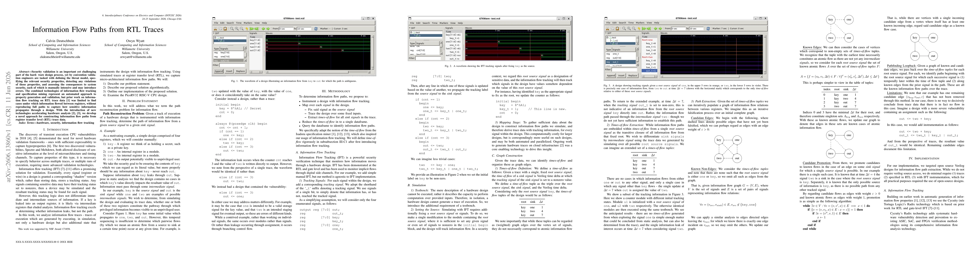The width and height of the screenshot is (980, 254).
Task: Click the Cut icon in Fig. 3 GTKWave toolbar
Action: (x=607, y=29)
